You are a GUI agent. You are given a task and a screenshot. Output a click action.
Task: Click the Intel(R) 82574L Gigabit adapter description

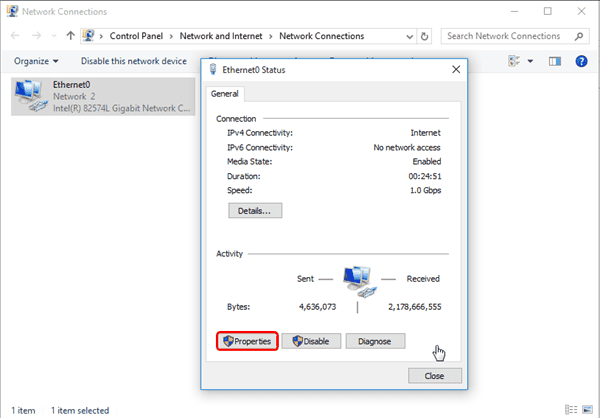point(121,108)
